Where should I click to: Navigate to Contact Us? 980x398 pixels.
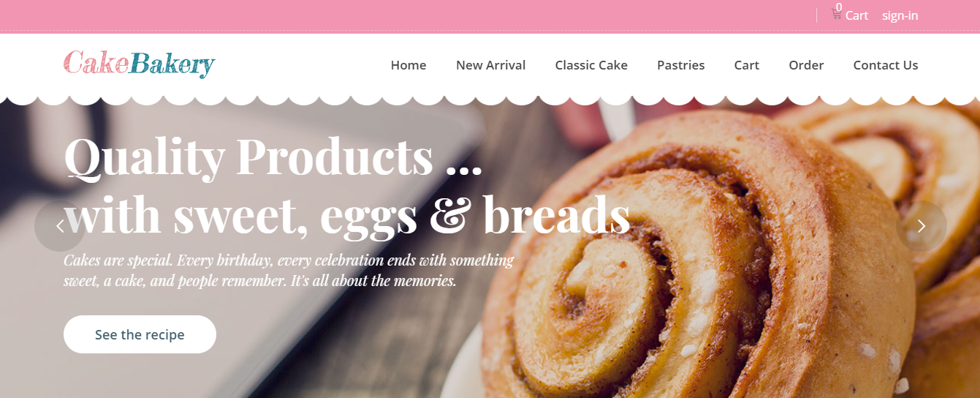click(x=885, y=65)
